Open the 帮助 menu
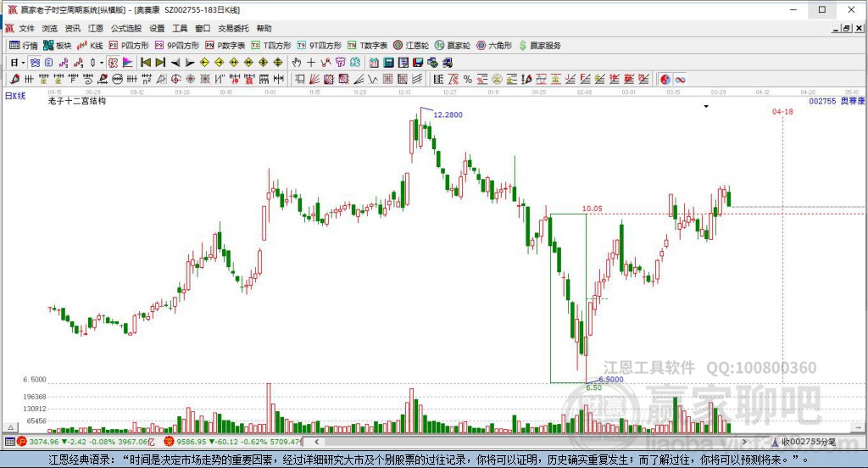868x468 pixels. tap(264, 28)
